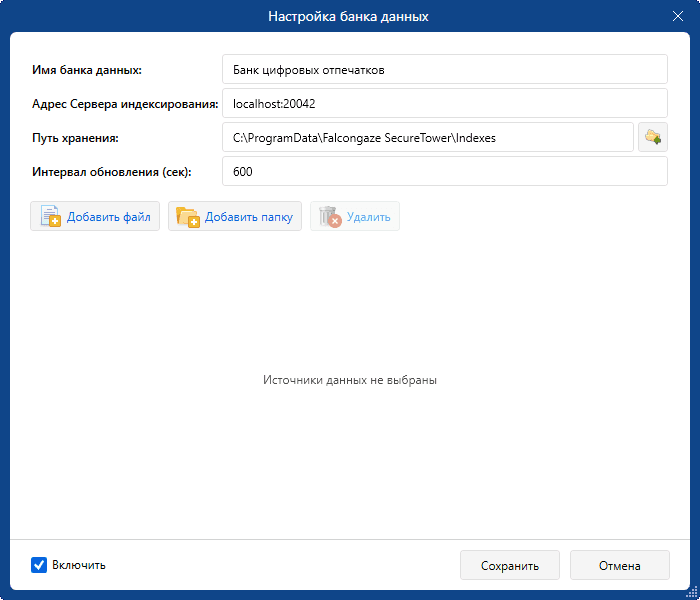This screenshot has height=600, width=700.
Task: Click the empty Источники данных не выбраны area
Action: point(350,381)
